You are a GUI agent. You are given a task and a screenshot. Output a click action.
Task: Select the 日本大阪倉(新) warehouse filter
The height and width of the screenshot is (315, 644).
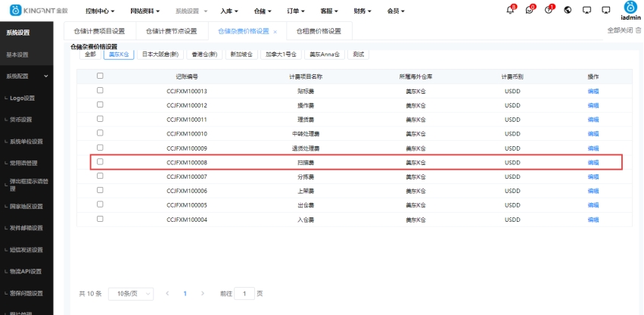pyautogui.click(x=160, y=55)
